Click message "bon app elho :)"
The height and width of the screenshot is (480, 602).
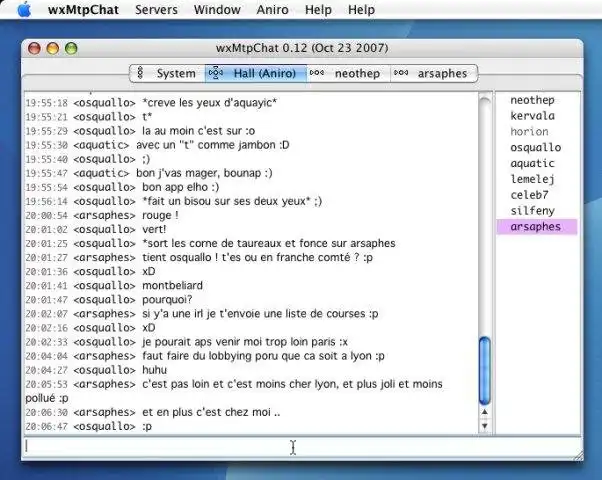point(180,187)
